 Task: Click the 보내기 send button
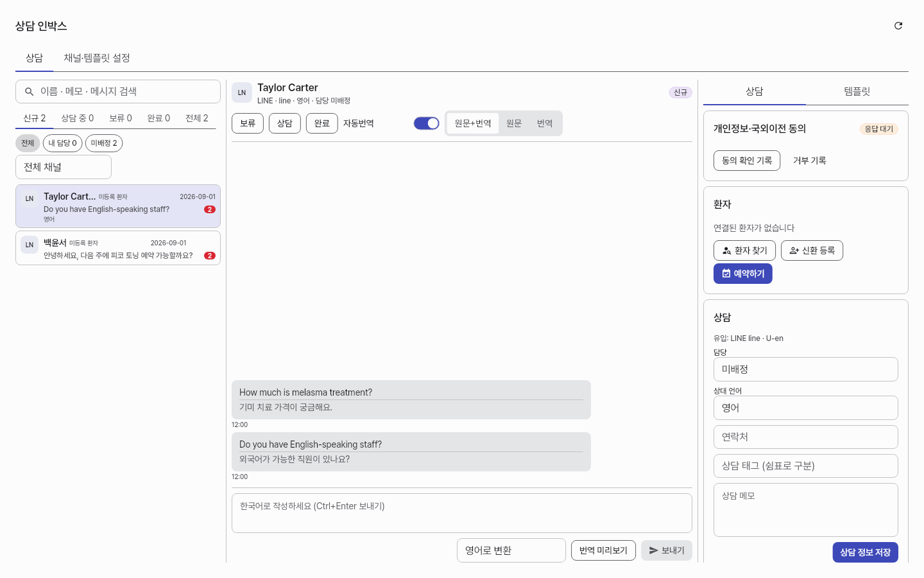pos(667,550)
